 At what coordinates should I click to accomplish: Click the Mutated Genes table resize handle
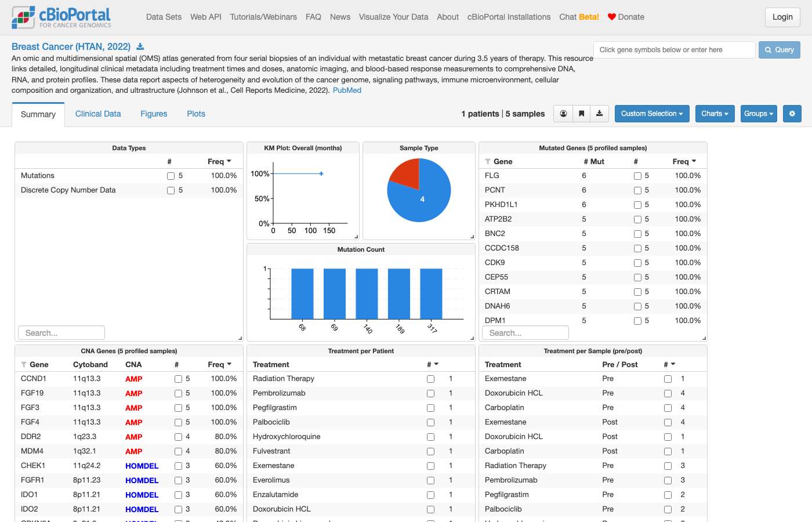click(704, 338)
